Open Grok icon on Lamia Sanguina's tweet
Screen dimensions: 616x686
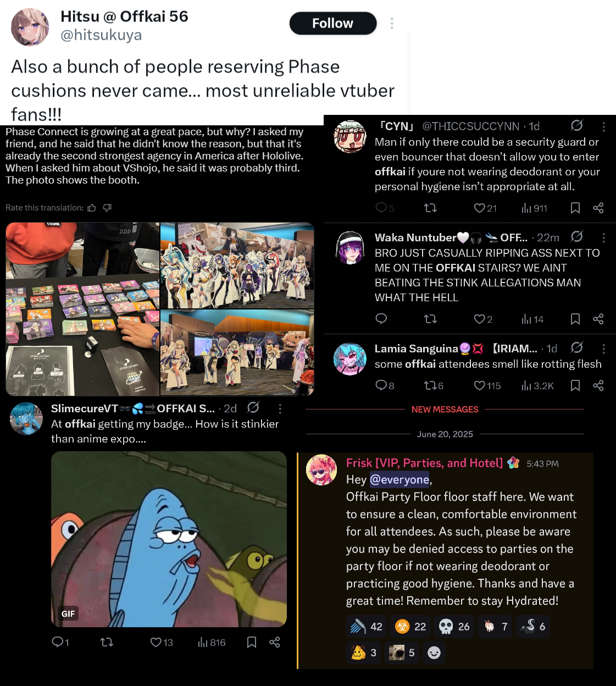pyautogui.click(x=576, y=347)
